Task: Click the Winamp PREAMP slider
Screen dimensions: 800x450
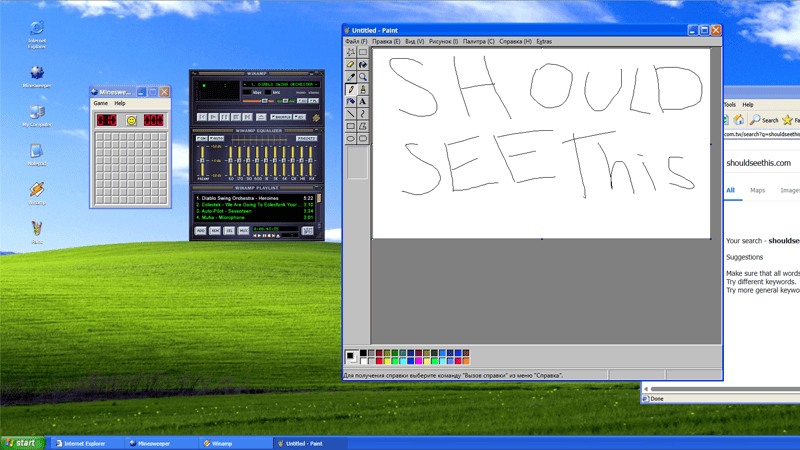Action: pyautogui.click(x=202, y=161)
